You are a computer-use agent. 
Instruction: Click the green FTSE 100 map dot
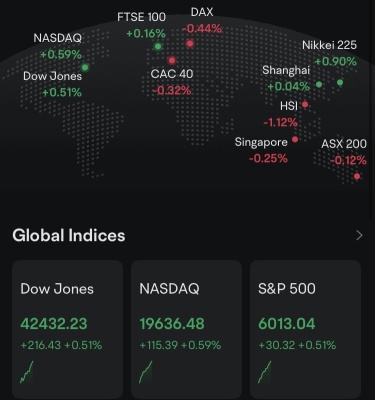(158, 46)
